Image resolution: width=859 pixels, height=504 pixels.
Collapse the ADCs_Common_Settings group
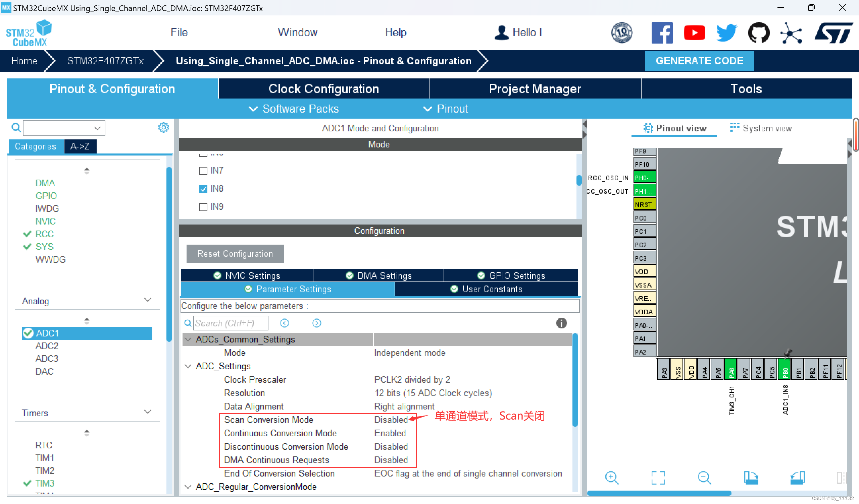pyautogui.click(x=188, y=339)
